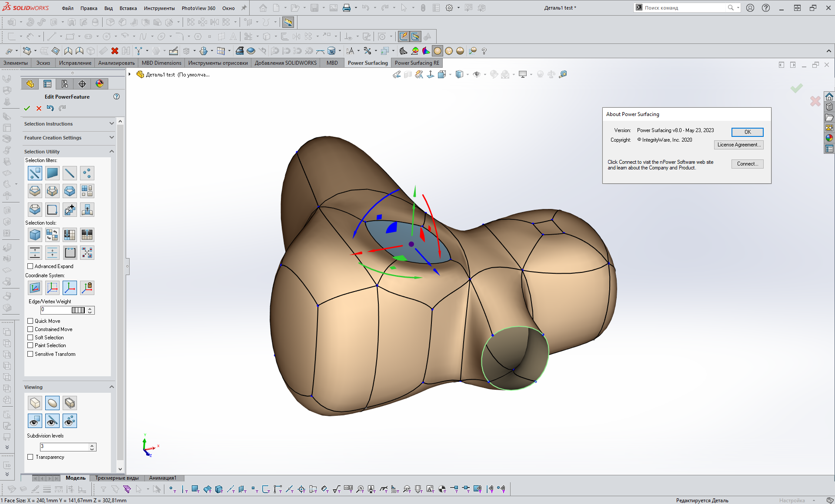
Task: Choose the all-entities selection filter
Action: [35, 173]
